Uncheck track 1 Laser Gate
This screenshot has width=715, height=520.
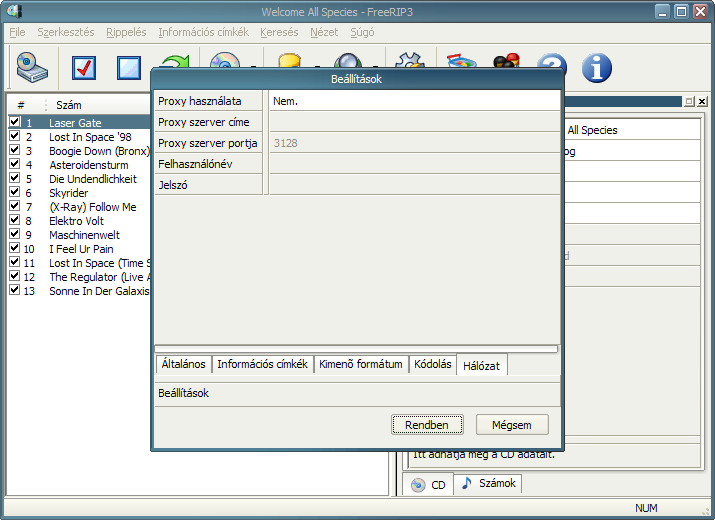tap(15, 122)
